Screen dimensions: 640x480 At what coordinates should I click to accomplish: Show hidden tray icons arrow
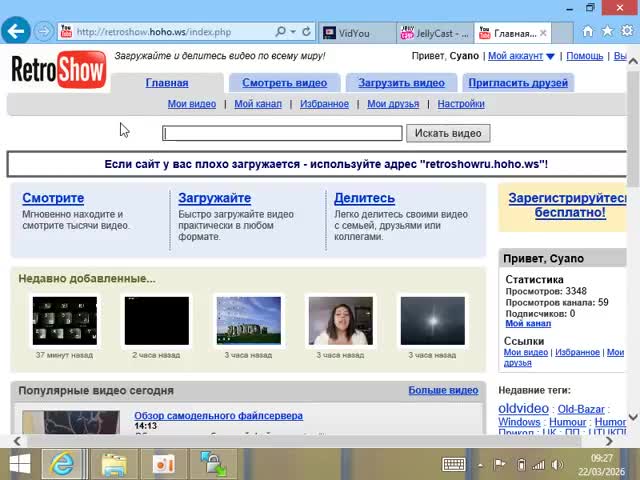[479, 464]
